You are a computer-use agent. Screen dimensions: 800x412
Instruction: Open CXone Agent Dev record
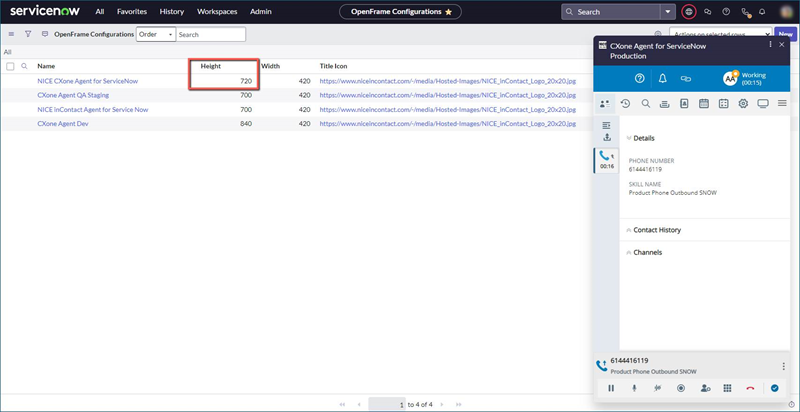click(x=63, y=123)
